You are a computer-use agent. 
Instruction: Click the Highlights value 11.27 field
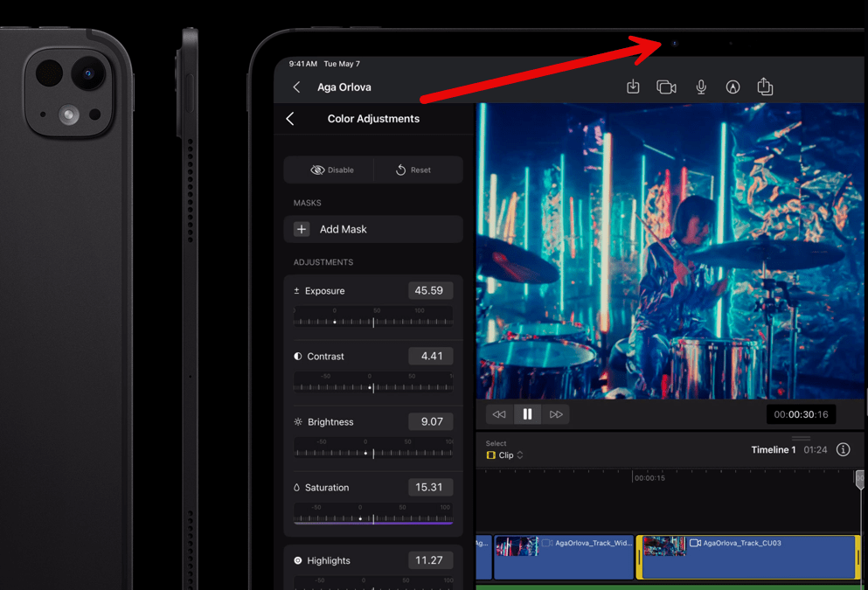(x=430, y=560)
